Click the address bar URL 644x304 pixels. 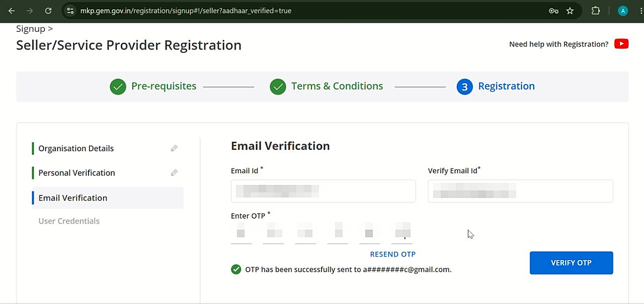(186, 11)
